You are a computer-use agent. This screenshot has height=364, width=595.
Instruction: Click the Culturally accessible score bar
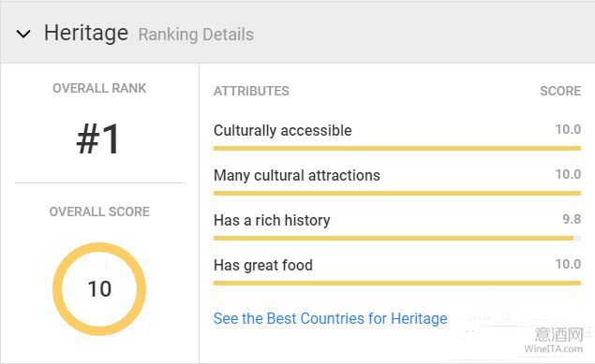click(397, 148)
